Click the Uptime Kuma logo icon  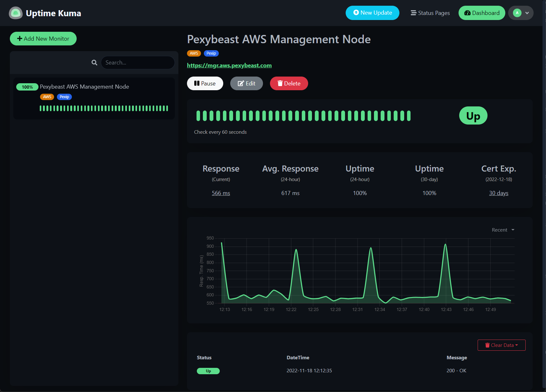coord(16,13)
